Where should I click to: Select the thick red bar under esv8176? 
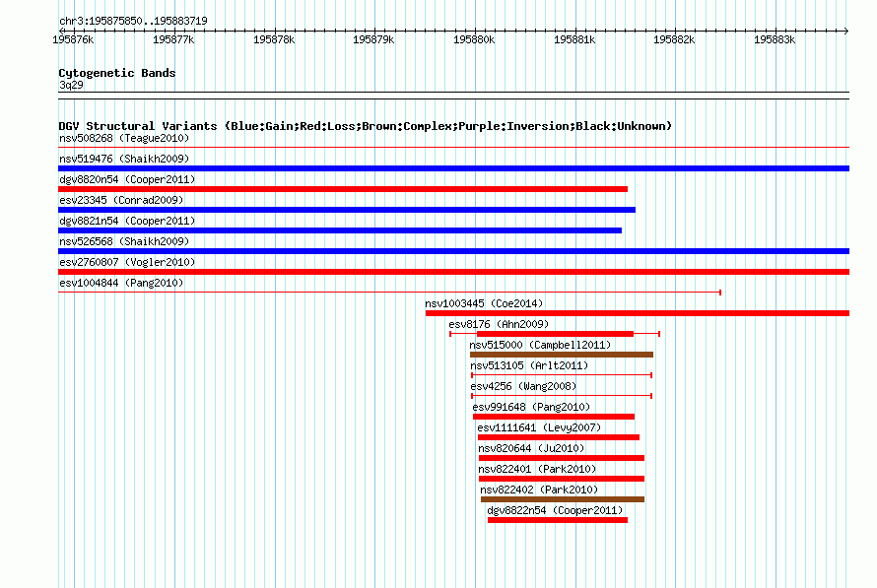point(555,334)
